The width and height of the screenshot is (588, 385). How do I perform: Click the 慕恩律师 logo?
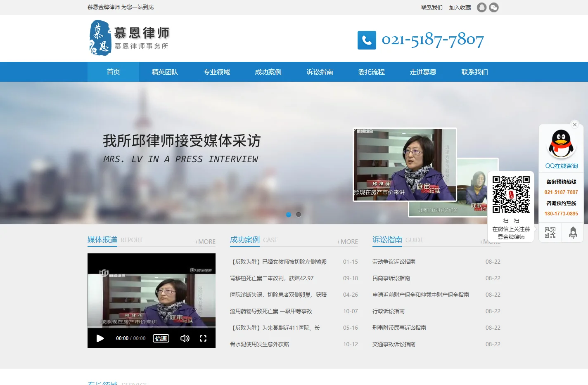pos(129,38)
